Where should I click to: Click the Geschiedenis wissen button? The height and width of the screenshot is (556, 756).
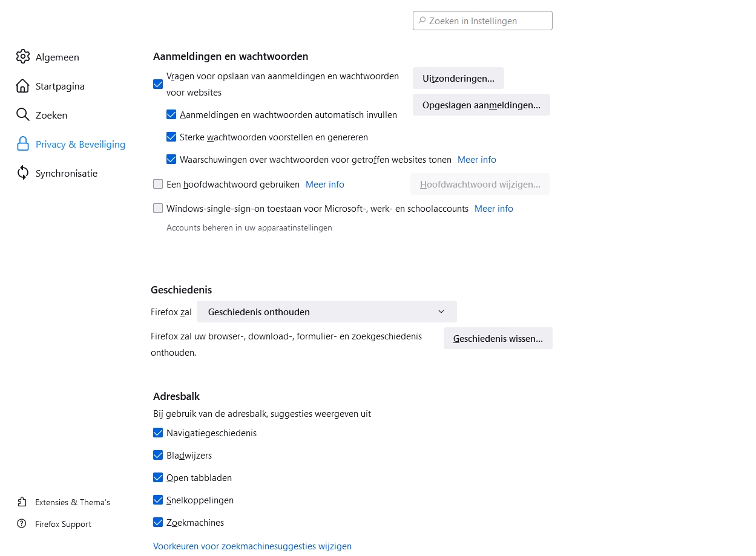coord(498,338)
